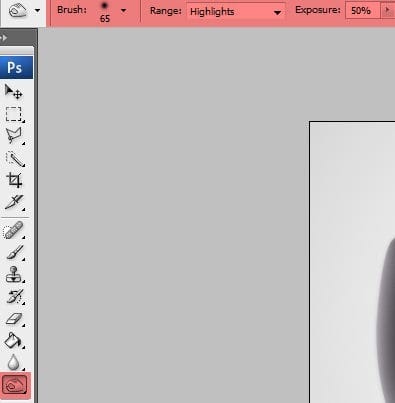Select the Crop tool

pyautogui.click(x=14, y=180)
